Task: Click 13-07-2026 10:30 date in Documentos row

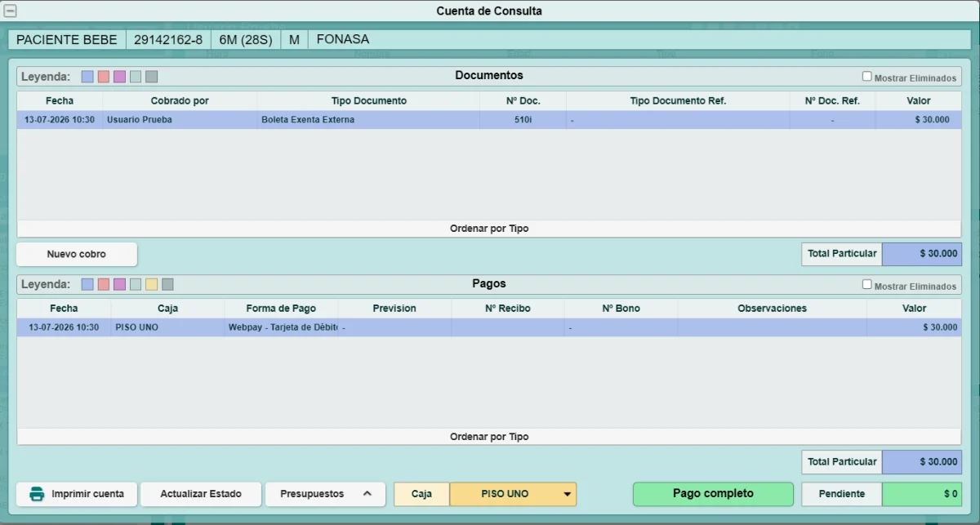Action: click(60, 120)
